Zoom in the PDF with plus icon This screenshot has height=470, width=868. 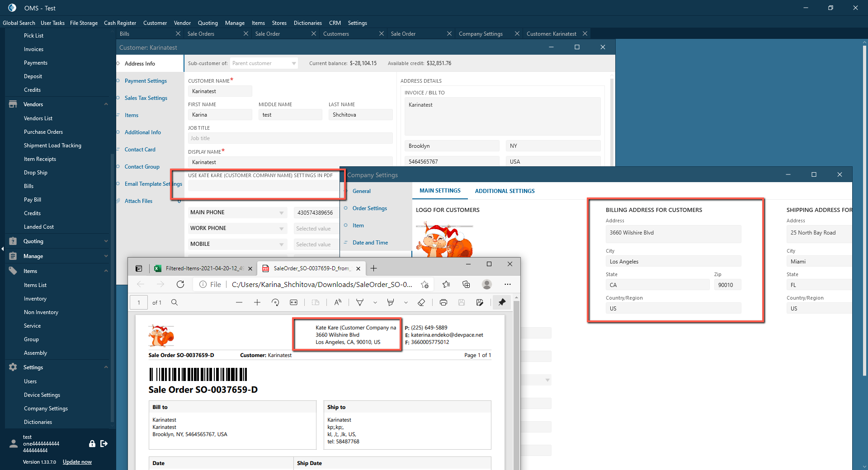[x=257, y=302]
